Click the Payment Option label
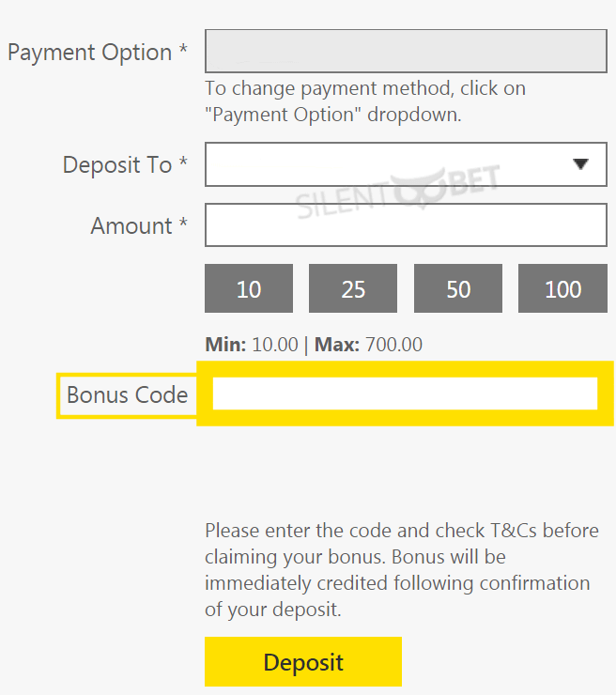Screen dimensions: 616x695 pyautogui.click(x=98, y=53)
